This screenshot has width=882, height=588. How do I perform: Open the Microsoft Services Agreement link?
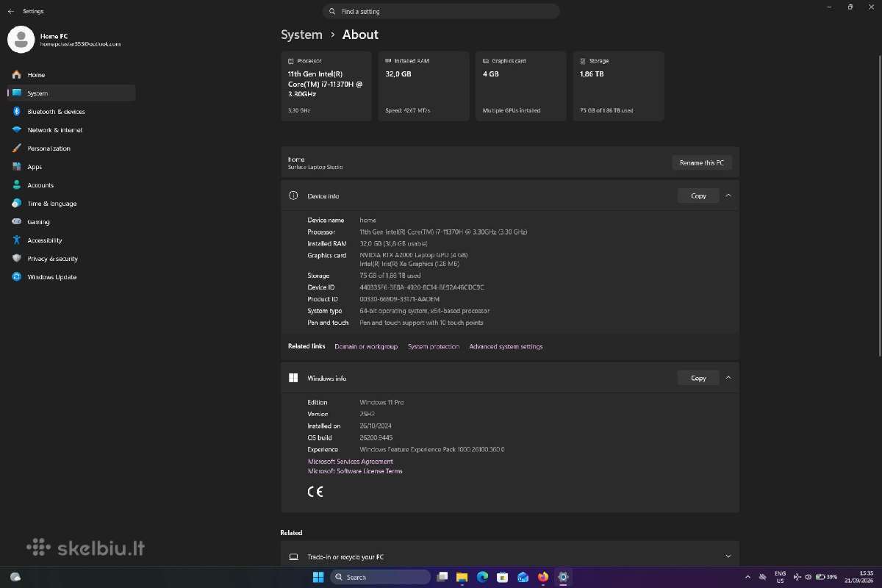(x=351, y=462)
